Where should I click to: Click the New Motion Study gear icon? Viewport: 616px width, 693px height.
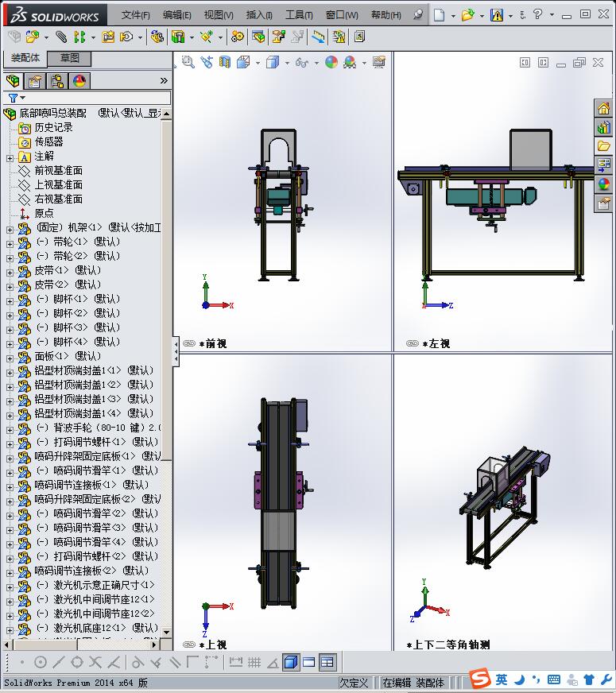pos(238,37)
